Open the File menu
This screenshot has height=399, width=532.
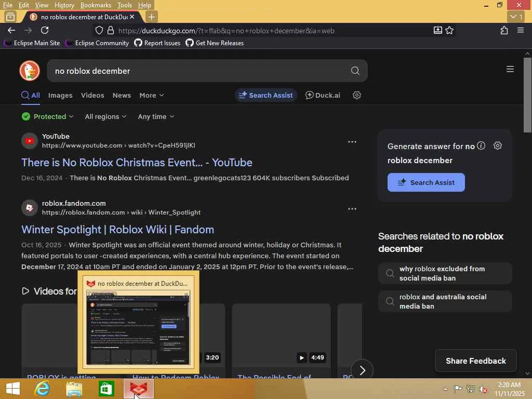pos(7,5)
